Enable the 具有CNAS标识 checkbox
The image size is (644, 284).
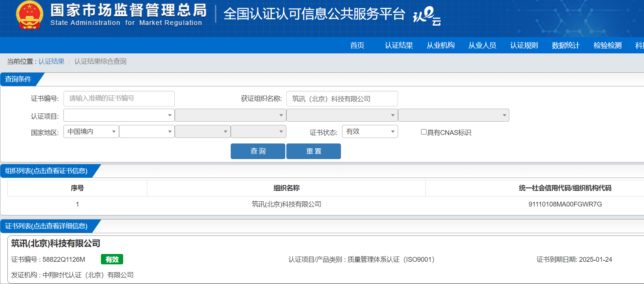point(424,132)
